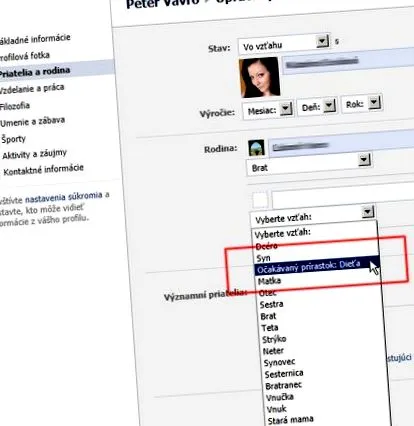414x426 pixels.
Task: Select Filozofia in the sidebar
Action: pyautogui.click(x=15, y=106)
